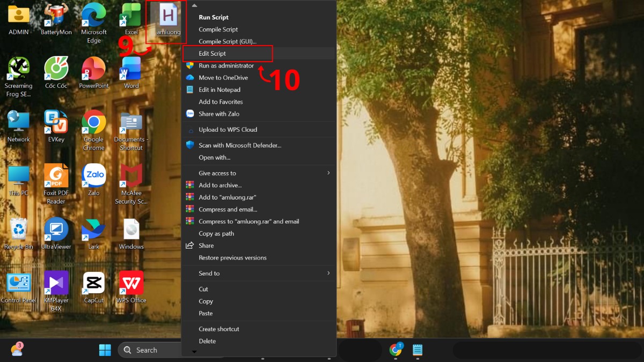Click Compress and email... entry
644x362 pixels.
pos(259,210)
